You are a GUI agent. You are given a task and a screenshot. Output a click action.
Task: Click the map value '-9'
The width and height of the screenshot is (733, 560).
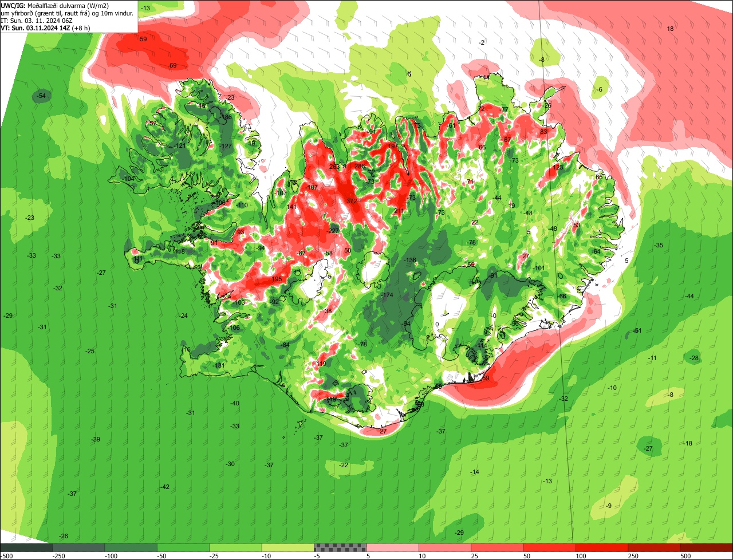(x=609, y=506)
